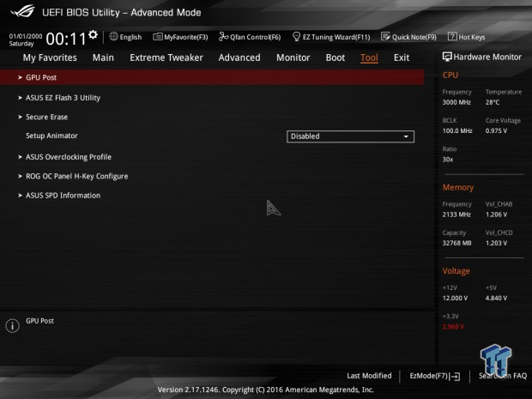Image resolution: width=532 pixels, height=399 pixels.
Task: Click Last Modified in the footer
Action: pyautogui.click(x=369, y=376)
